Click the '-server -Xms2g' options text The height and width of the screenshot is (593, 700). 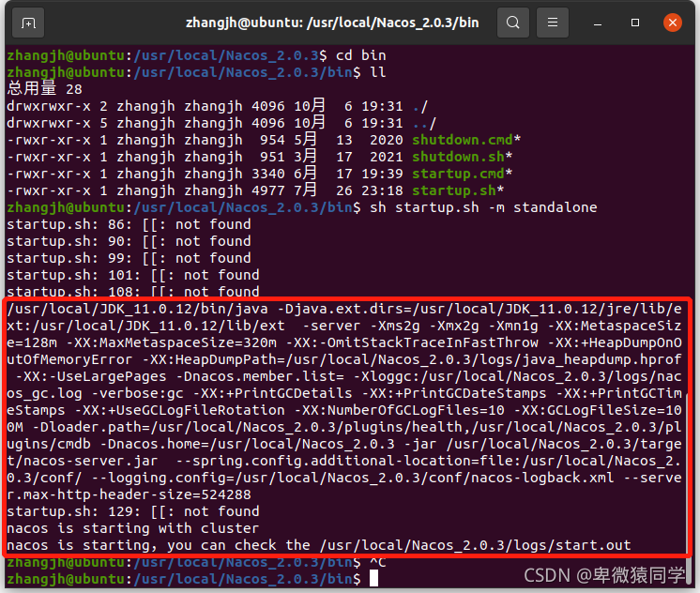click(361, 326)
